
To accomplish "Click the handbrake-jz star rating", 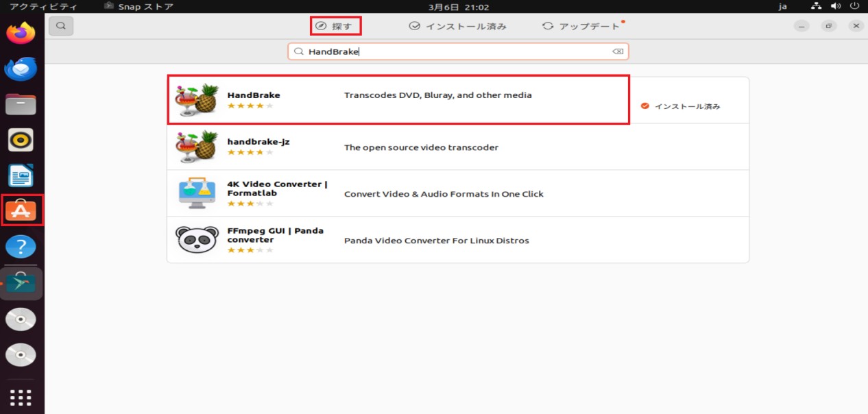I will (x=250, y=152).
